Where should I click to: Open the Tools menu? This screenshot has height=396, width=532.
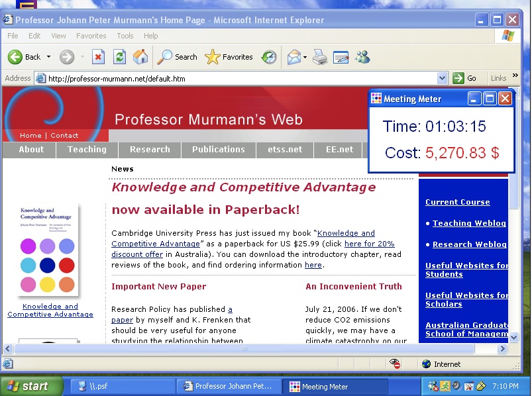coord(125,36)
